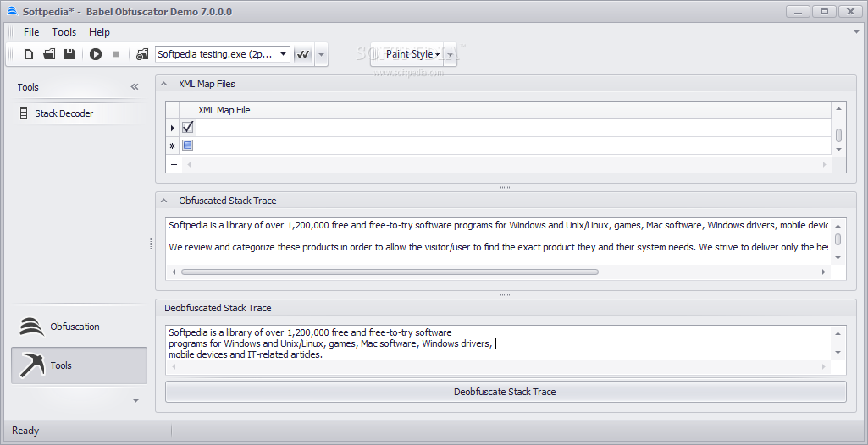Click the XML Map File column header

[x=513, y=110]
